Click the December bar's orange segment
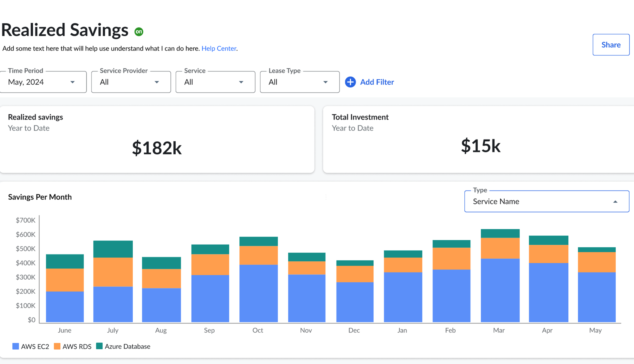The width and height of the screenshot is (634, 364). click(x=355, y=274)
